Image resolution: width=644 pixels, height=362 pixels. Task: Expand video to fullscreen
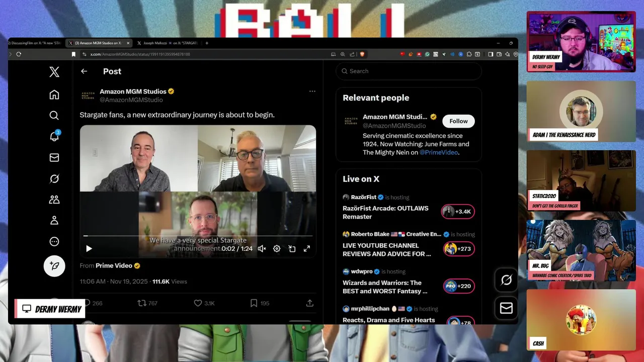click(x=307, y=248)
